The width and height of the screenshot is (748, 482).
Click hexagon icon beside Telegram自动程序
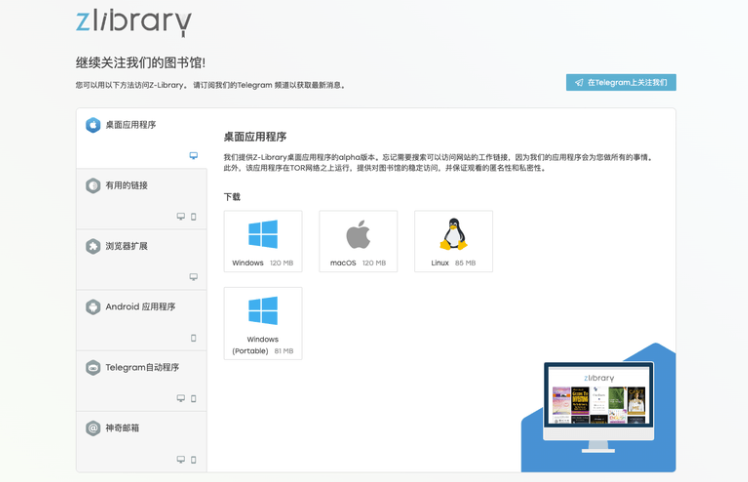tap(93, 367)
